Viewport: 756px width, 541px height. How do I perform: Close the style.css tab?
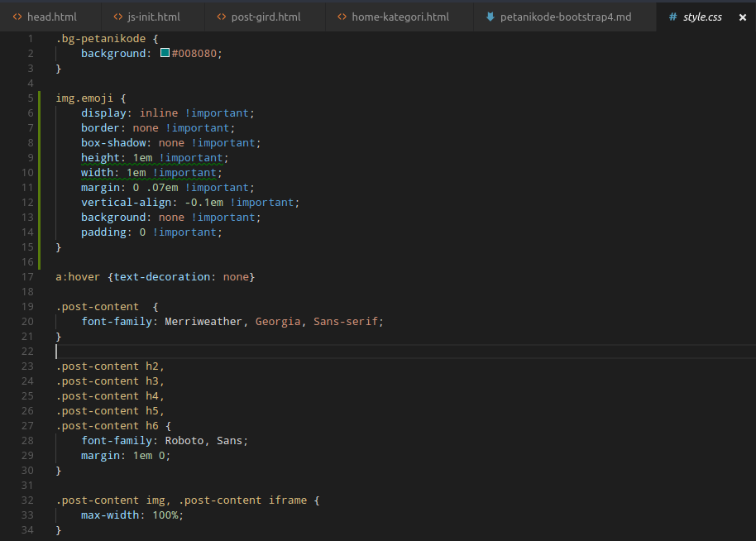pos(743,16)
